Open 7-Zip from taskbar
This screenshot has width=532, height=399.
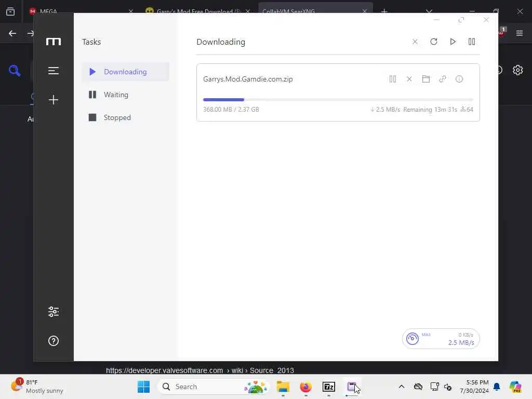coord(329,387)
